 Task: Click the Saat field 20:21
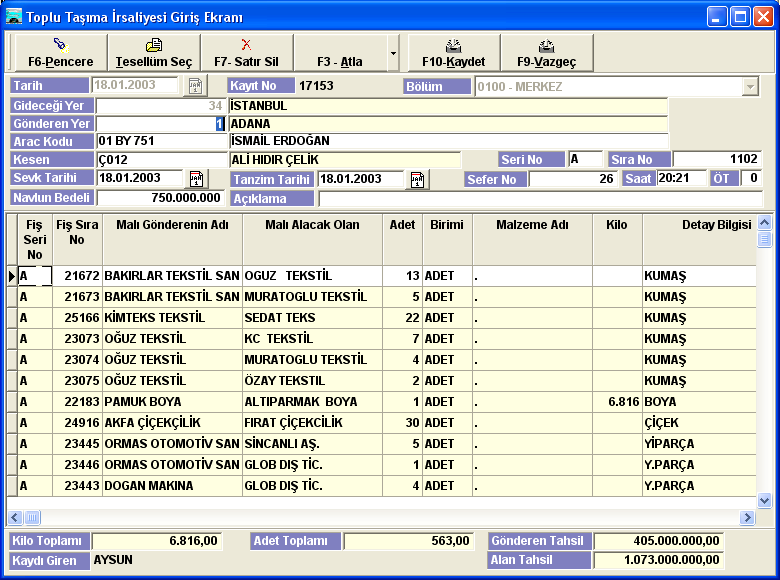[682, 178]
